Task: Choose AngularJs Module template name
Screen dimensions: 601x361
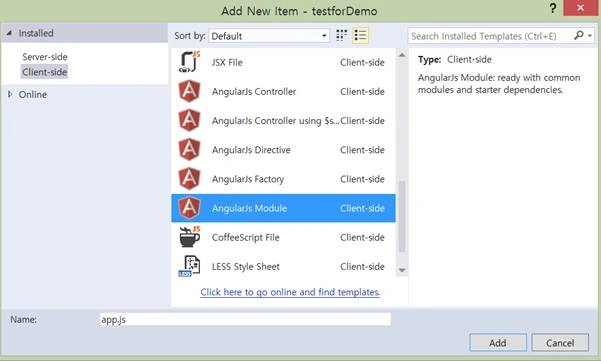Action: 249,208
